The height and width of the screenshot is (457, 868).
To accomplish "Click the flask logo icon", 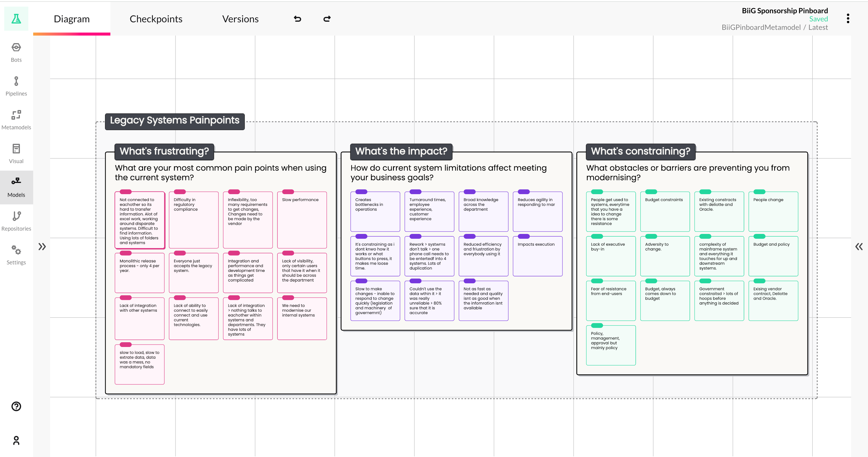I will click(x=16, y=19).
